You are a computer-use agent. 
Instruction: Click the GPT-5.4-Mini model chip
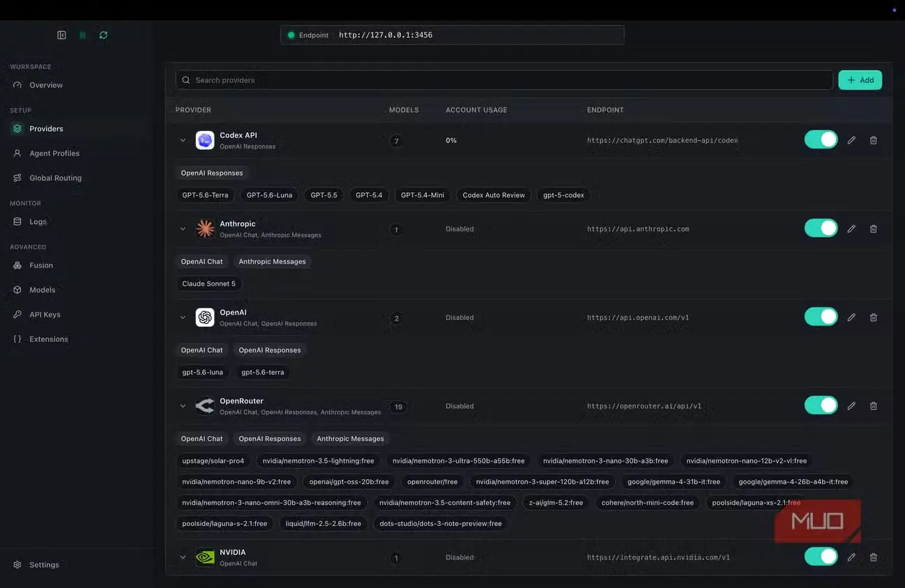[423, 195]
